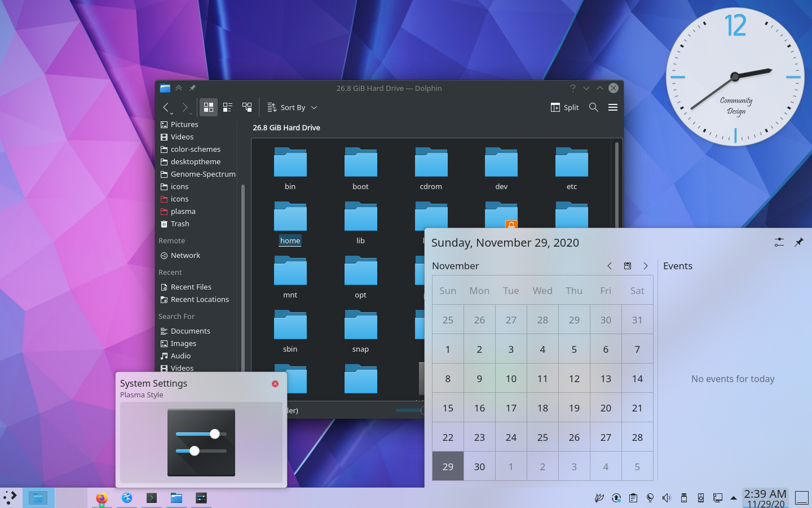Screen dimensions: 812x508
Task: Click the Places panel scrollbar
Action: [x=243, y=277]
